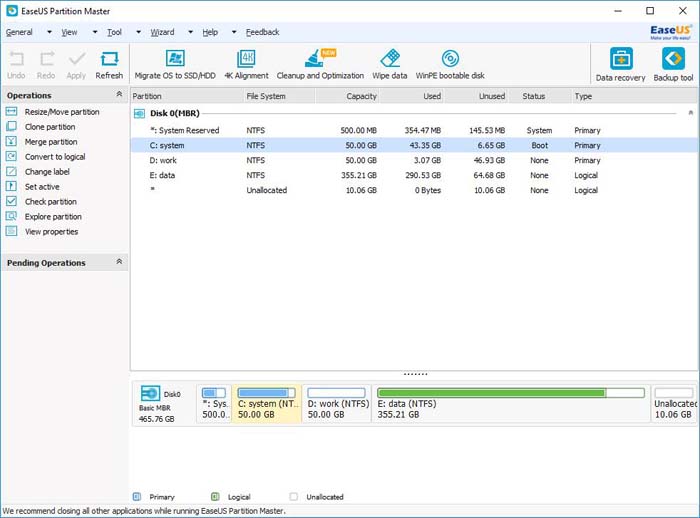Sort by the Used column header
The width and height of the screenshot is (700, 518).
tap(412, 96)
